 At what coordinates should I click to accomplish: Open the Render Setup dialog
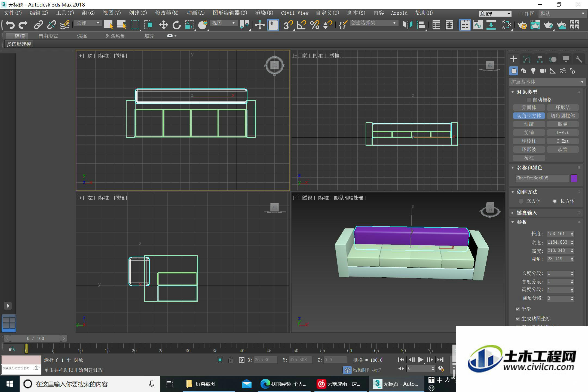click(x=522, y=25)
